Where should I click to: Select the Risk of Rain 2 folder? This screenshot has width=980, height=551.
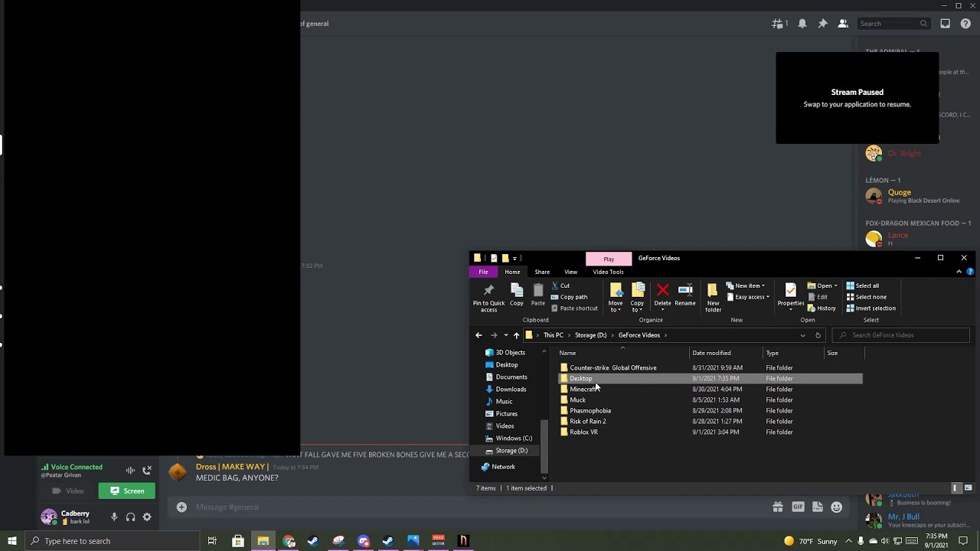pyautogui.click(x=587, y=422)
